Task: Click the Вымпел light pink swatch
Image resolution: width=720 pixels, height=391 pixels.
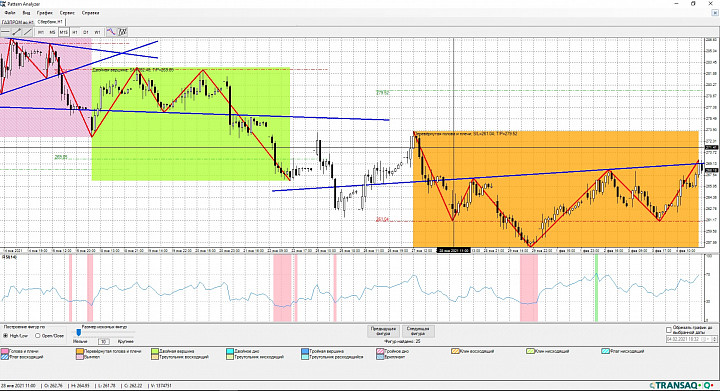Action: click(80, 357)
